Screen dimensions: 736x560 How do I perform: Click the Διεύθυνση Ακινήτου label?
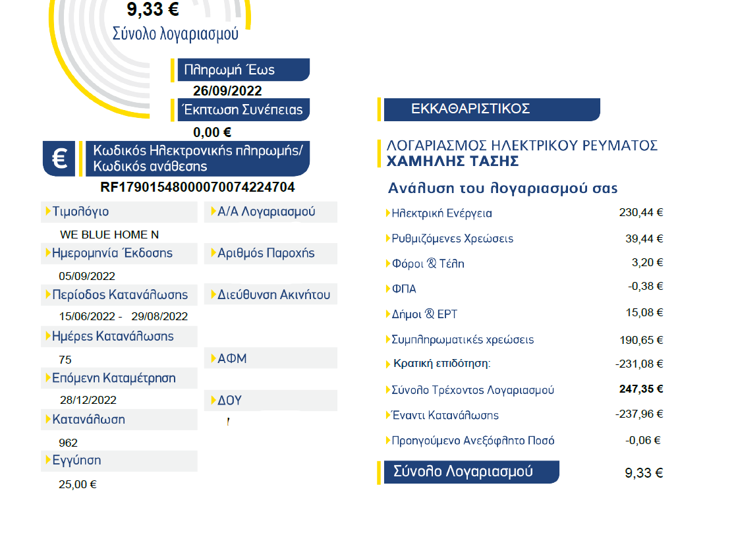click(273, 294)
